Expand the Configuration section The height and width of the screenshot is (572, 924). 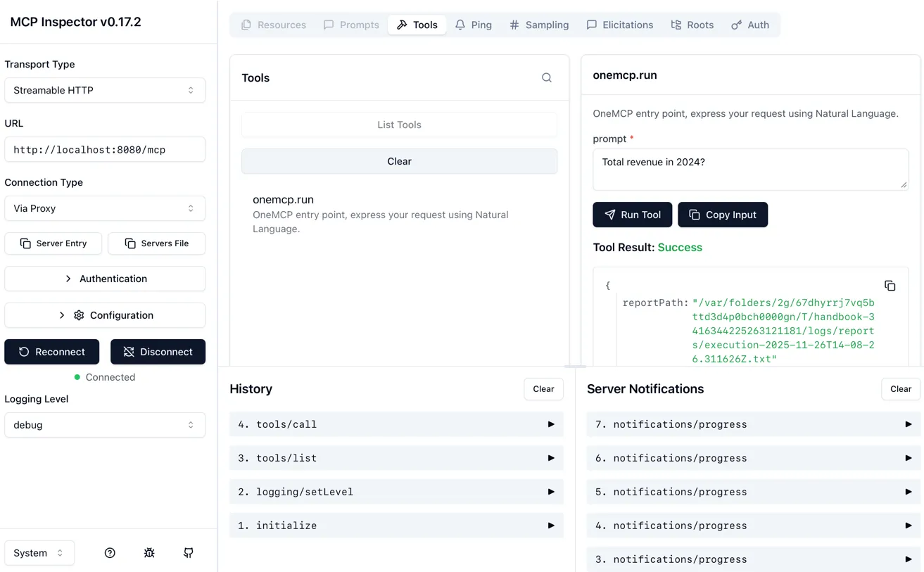(x=105, y=315)
